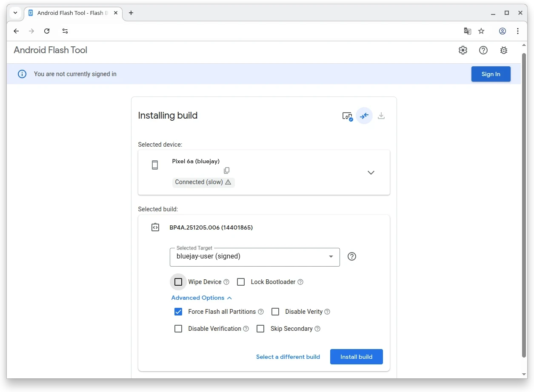This screenshot has width=534, height=392.
Task: Click the device connection status icon
Action: click(348, 116)
